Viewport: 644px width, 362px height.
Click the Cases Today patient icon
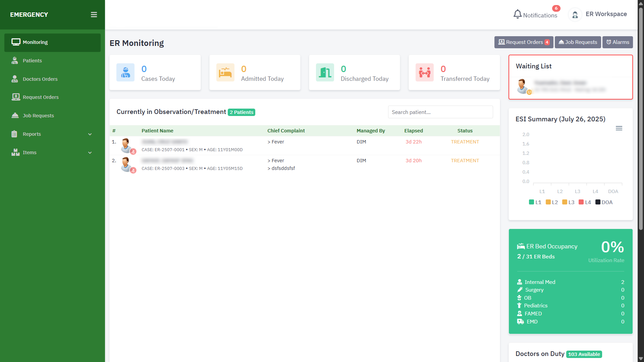125,72
